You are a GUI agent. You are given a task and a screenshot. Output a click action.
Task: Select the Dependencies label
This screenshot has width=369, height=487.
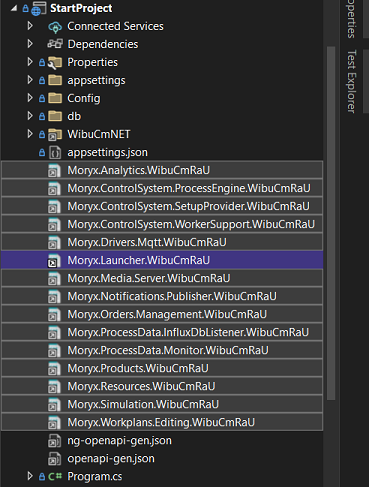tap(103, 44)
